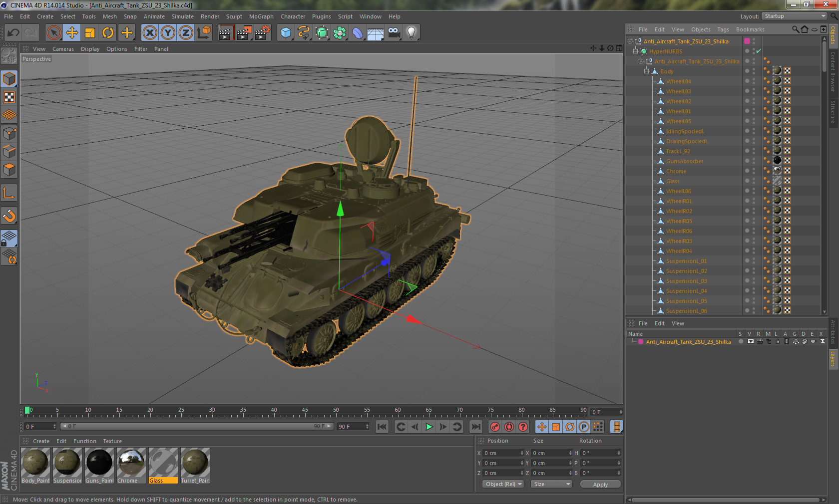Image resolution: width=839 pixels, height=504 pixels.
Task: Select the Chrome material swatch
Action: 131,466
